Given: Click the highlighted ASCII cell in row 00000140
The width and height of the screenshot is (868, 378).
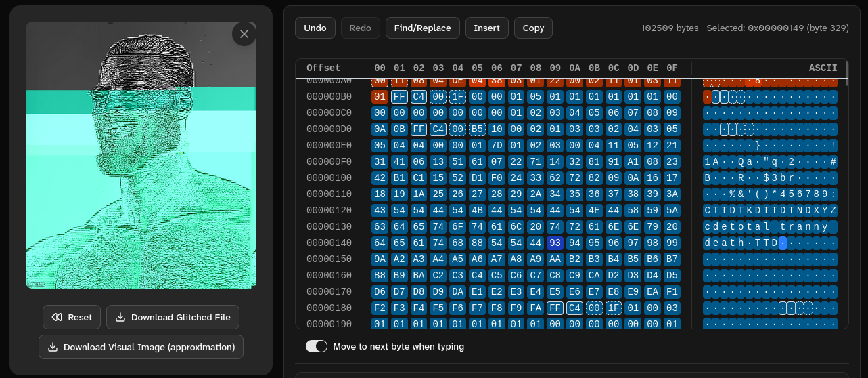Looking at the screenshot, I should coord(783,243).
